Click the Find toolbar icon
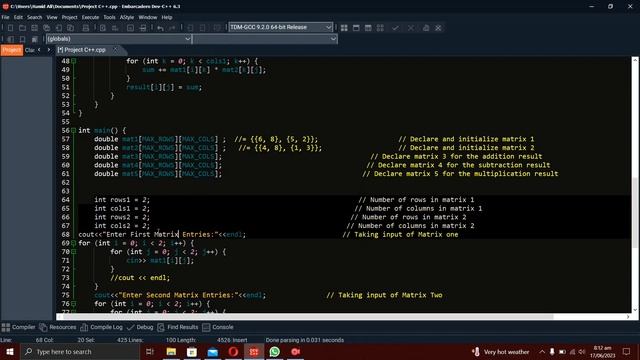Viewport: 640px width, 360px height. point(103,28)
